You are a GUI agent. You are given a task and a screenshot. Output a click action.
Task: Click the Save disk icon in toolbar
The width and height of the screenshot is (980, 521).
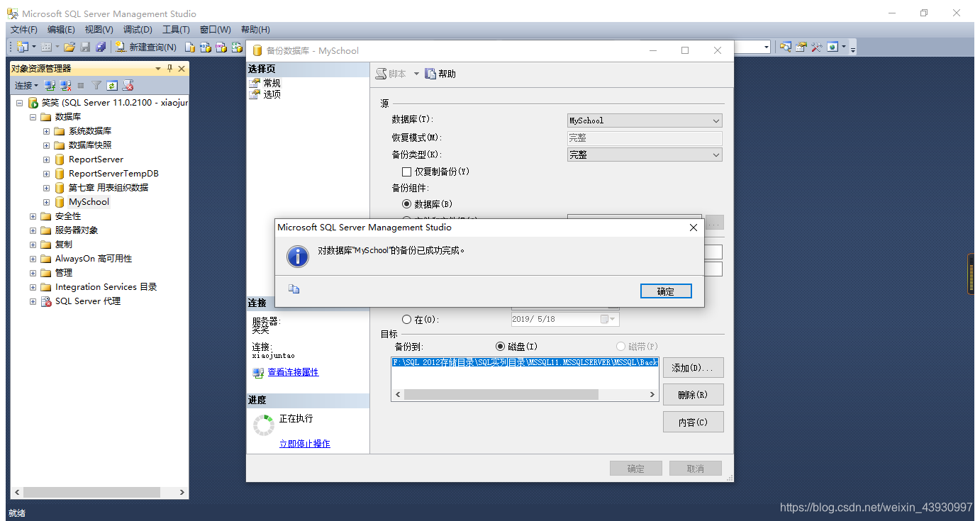point(85,47)
